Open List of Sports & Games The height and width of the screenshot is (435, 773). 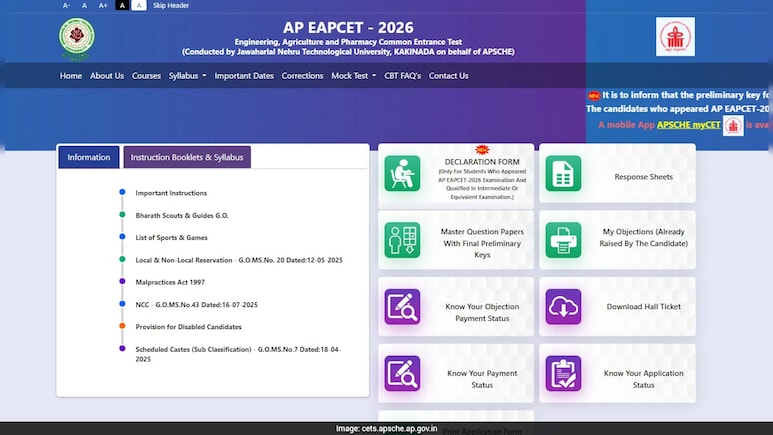(172, 237)
